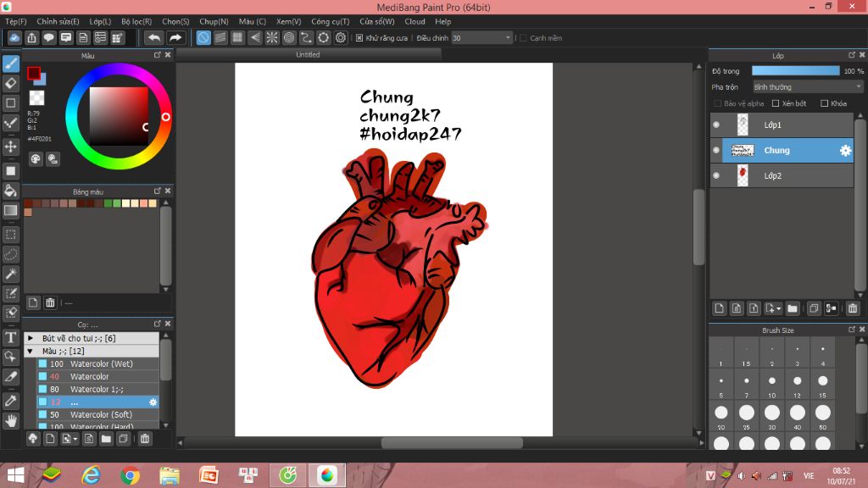Screen dimensions: 868x488
Task: Open Điều chỉnh value dropdown
Action: point(508,37)
